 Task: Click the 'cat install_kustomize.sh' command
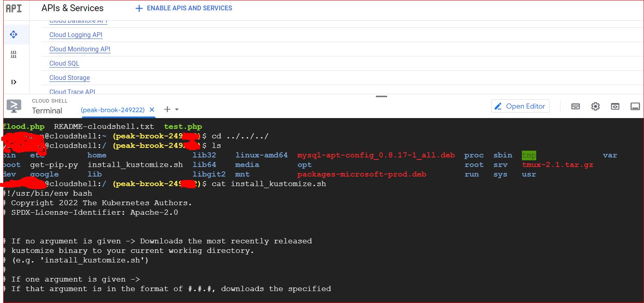pos(269,184)
